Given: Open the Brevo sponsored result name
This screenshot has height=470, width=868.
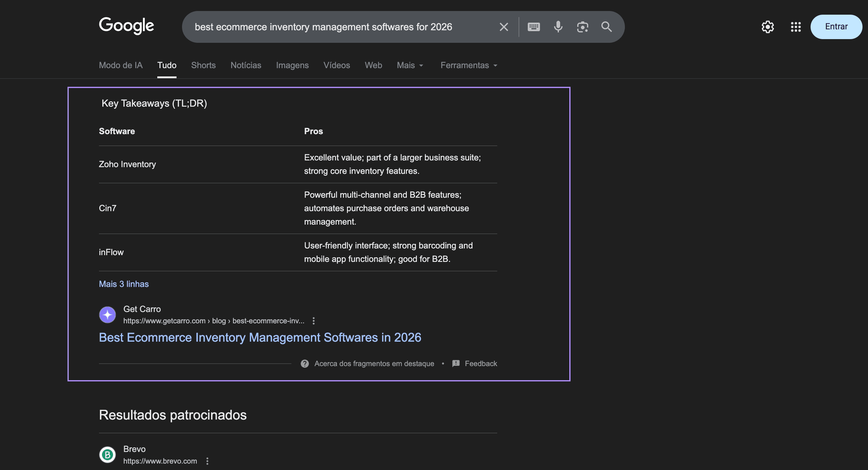Looking at the screenshot, I should (x=134, y=449).
